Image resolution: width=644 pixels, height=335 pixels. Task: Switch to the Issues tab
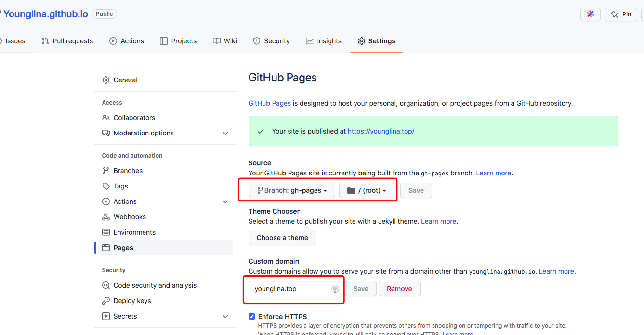coord(15,41)
